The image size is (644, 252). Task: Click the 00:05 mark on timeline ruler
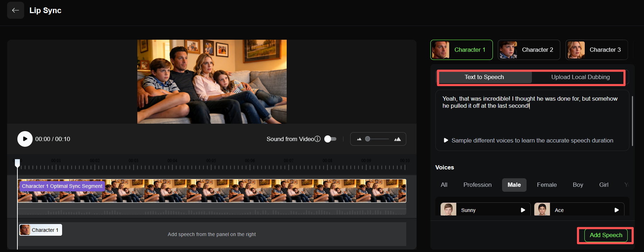coord(211,161)
